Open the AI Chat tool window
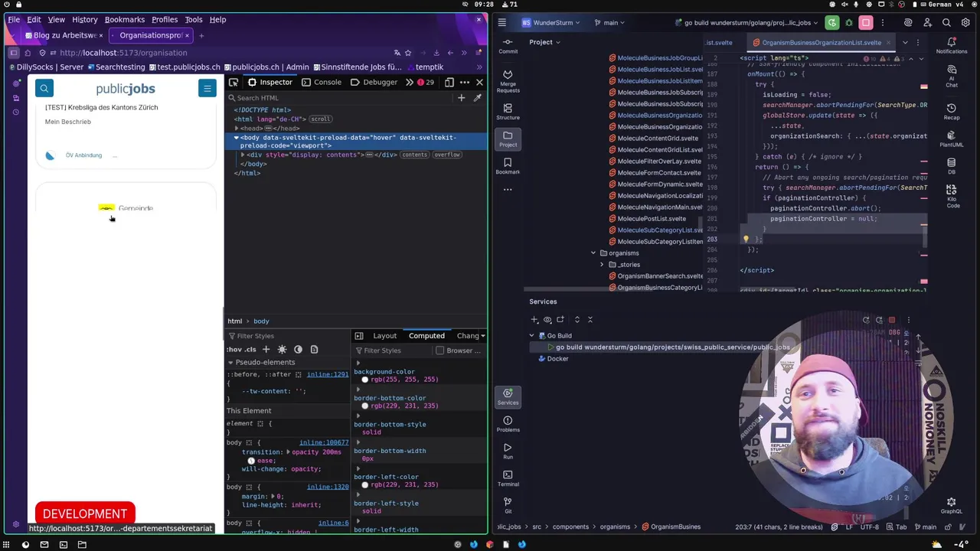The height and width of the screenshot is (551, 980). (x=952, y=76)
